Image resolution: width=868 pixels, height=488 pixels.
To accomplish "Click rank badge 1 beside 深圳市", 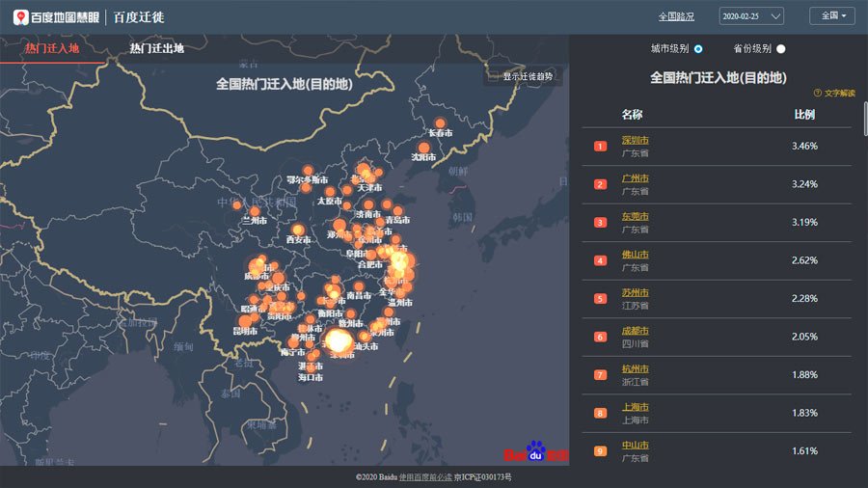I will (600, 146).
